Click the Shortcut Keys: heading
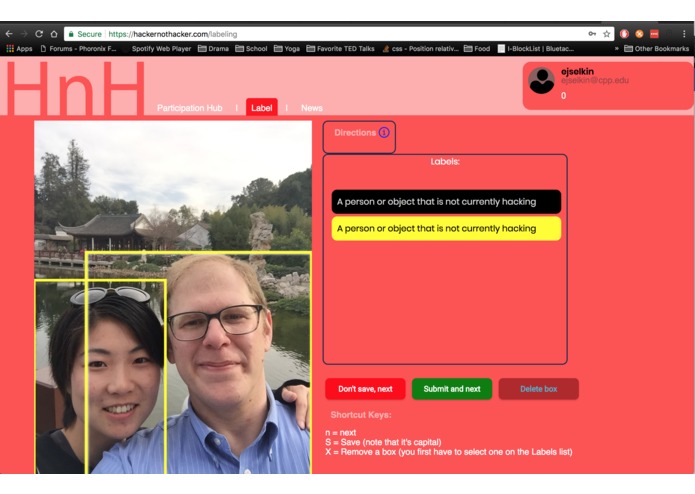 point(361,415)
